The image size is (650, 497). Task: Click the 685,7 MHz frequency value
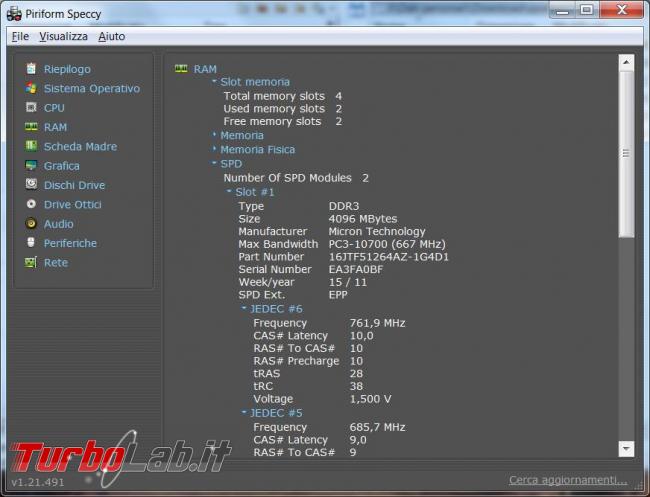[377, 427]
